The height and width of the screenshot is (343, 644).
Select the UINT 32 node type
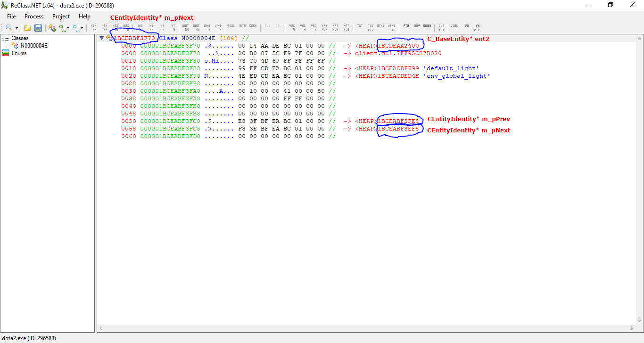pyautogui.click(x=197, y=28)
